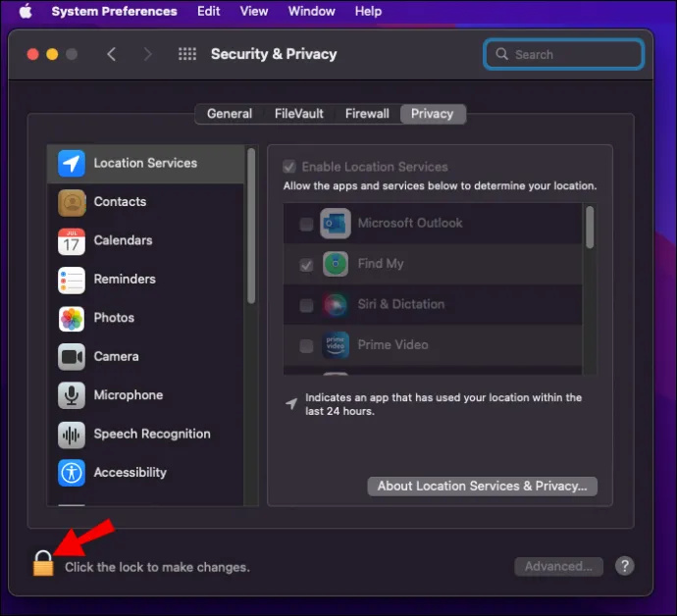This screenshot has height=616, width=677.
Task: Select the Location Services row label
Action: tap(145, 163)
